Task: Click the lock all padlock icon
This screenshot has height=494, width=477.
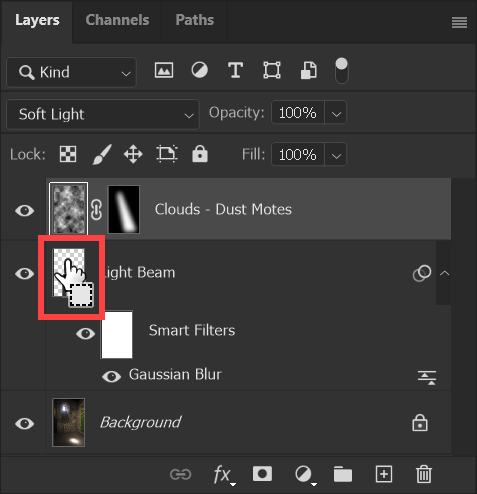Action: (x=200, y=154)
